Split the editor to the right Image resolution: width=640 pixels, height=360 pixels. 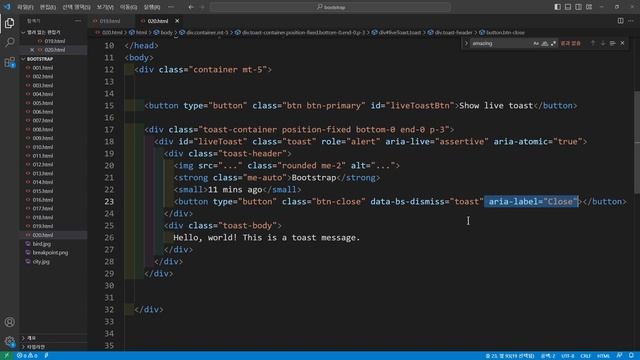(x=620, y=20)
